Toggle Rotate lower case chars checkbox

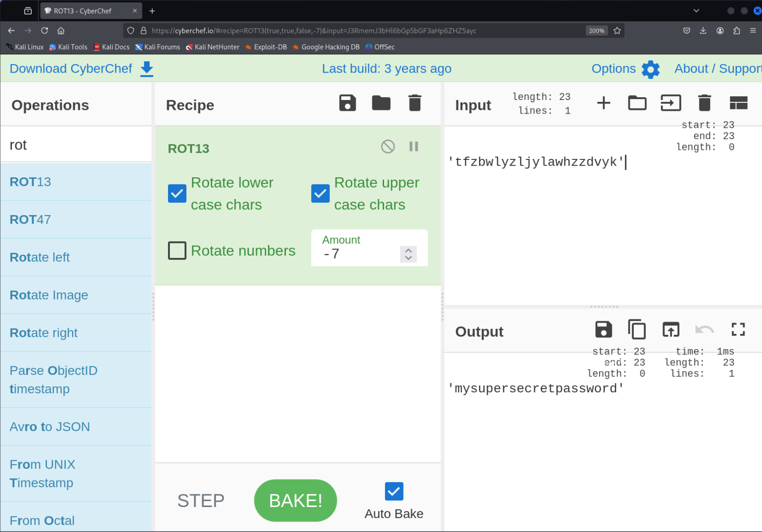click(x=177, y=193)
